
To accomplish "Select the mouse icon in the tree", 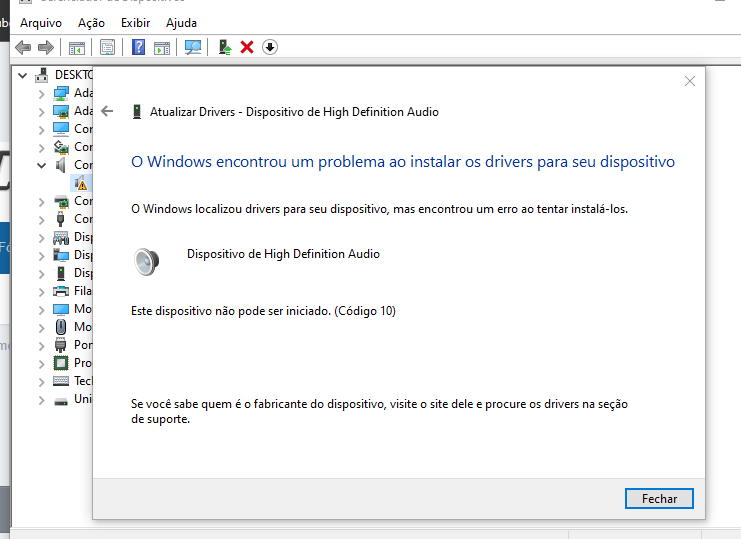I will click(60, 327).
